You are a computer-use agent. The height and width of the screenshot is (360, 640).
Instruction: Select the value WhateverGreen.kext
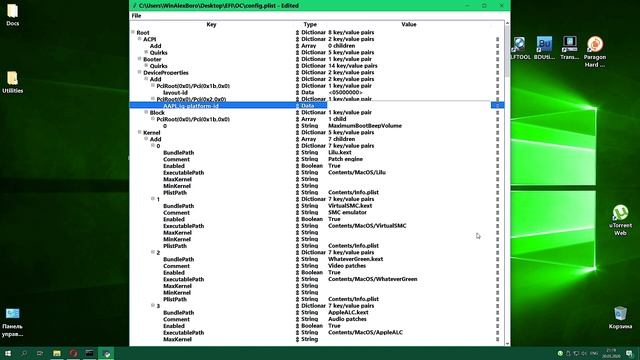pyautogui.click(x=356, y=259)
